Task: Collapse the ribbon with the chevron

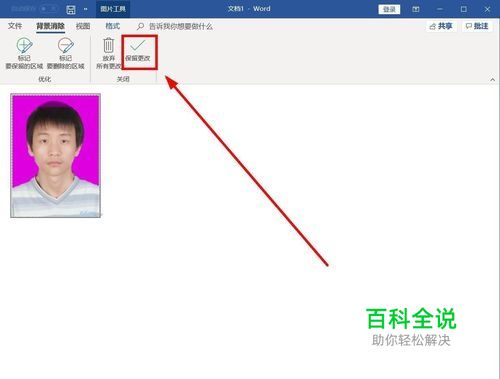Action: (x=492, y=80)
